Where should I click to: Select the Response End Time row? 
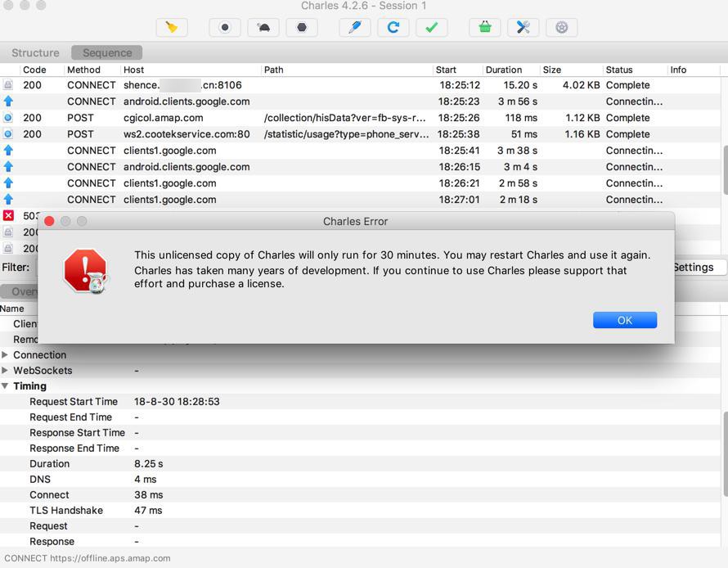[360, 449]
